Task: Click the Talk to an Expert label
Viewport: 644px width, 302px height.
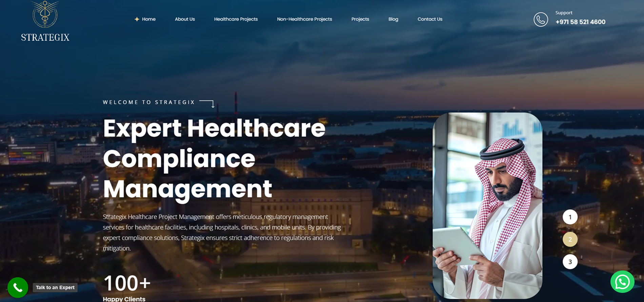Action: pos(55,287)
